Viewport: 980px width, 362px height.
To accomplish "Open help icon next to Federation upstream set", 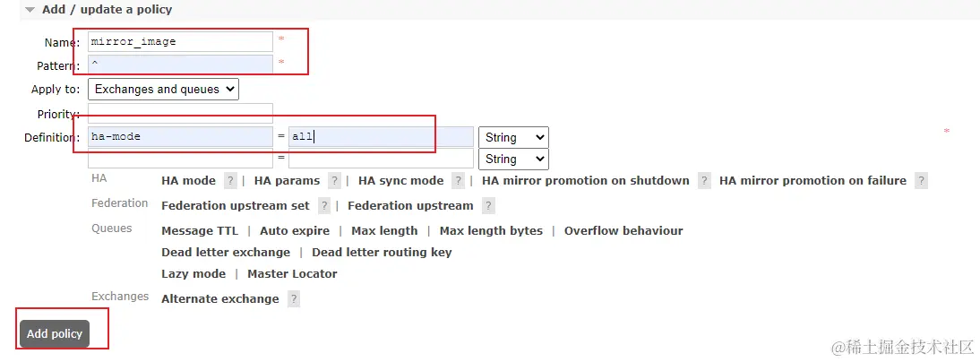I will point(323,206).
